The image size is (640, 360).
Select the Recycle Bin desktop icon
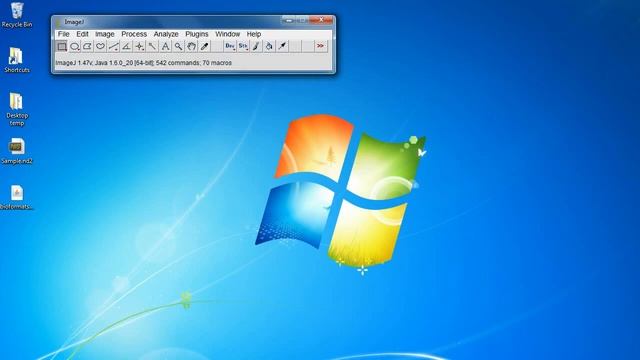[x=17, y=15]
